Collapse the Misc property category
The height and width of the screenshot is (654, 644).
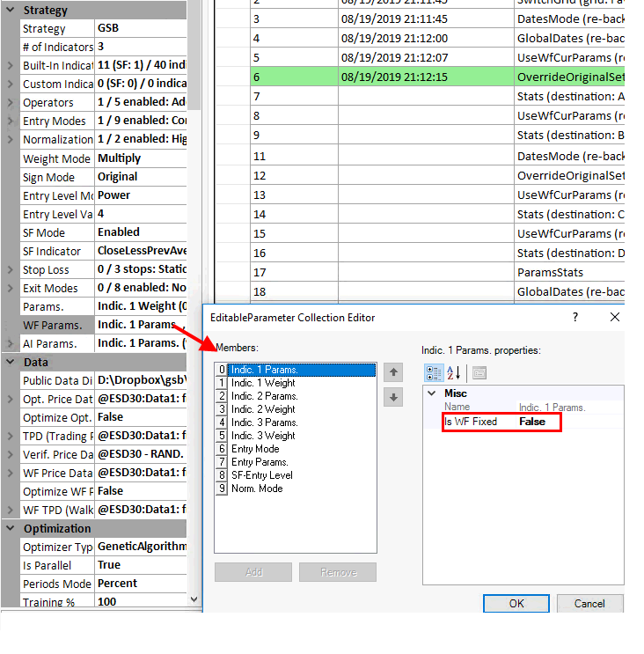(431, 393)
